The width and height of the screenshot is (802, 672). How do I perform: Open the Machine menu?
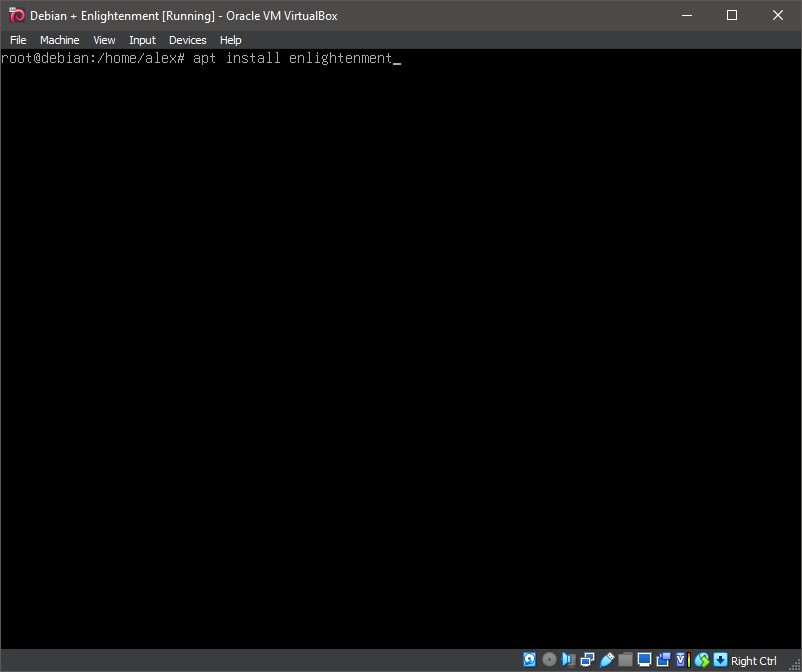[x=59, y=40]
